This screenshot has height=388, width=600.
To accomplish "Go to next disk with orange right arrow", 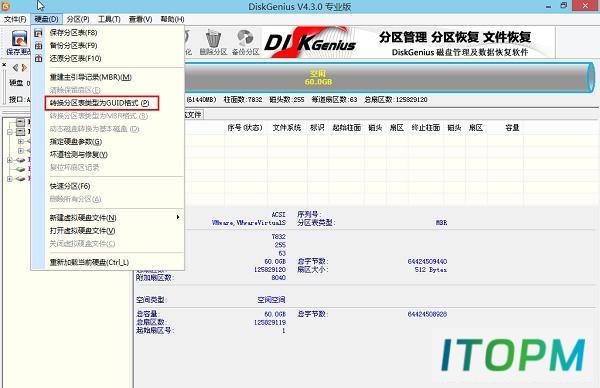I will 24,68.
